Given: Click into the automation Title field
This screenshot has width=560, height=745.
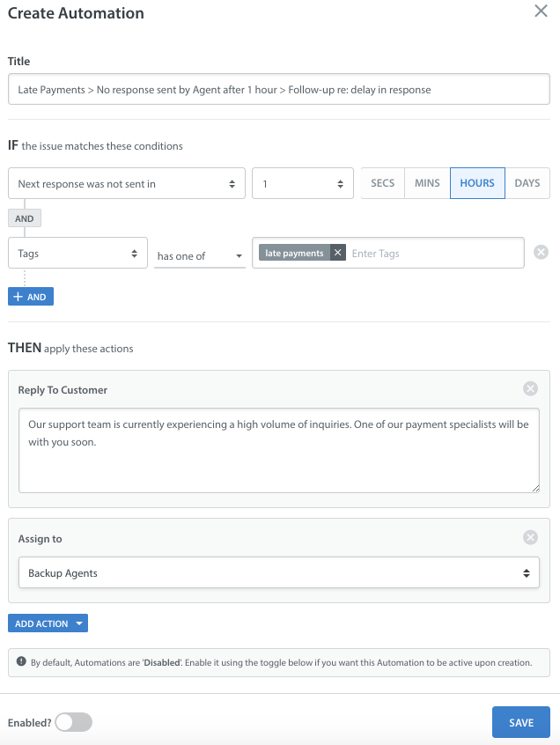Looking at the screenshot, I should coord(278,90).
